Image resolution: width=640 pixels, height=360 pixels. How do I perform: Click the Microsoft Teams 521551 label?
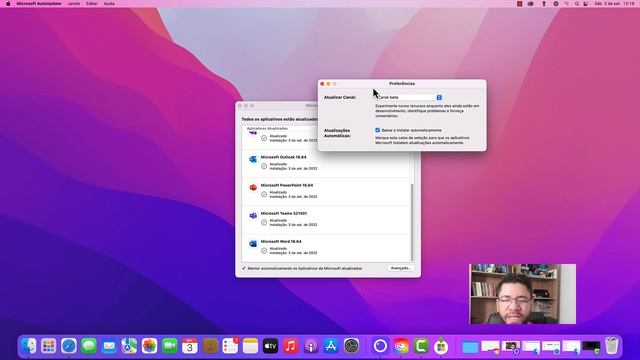click(x=284, y=213)
